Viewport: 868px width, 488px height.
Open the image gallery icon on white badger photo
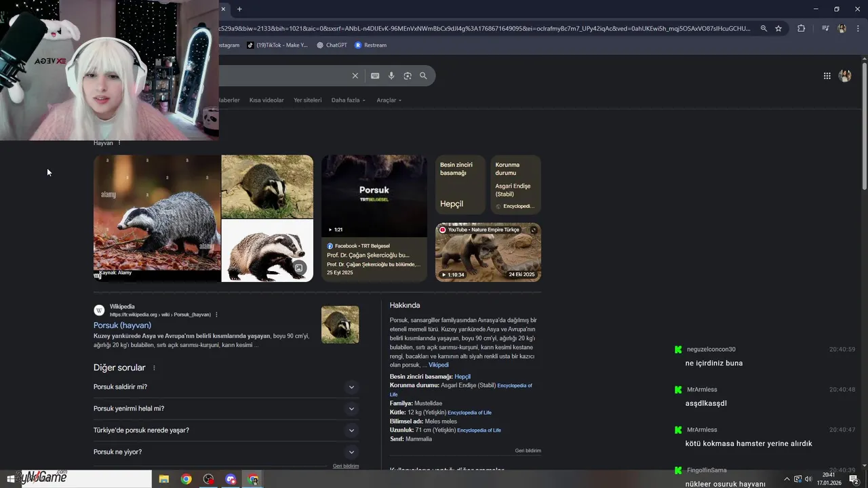coord(298,268)
